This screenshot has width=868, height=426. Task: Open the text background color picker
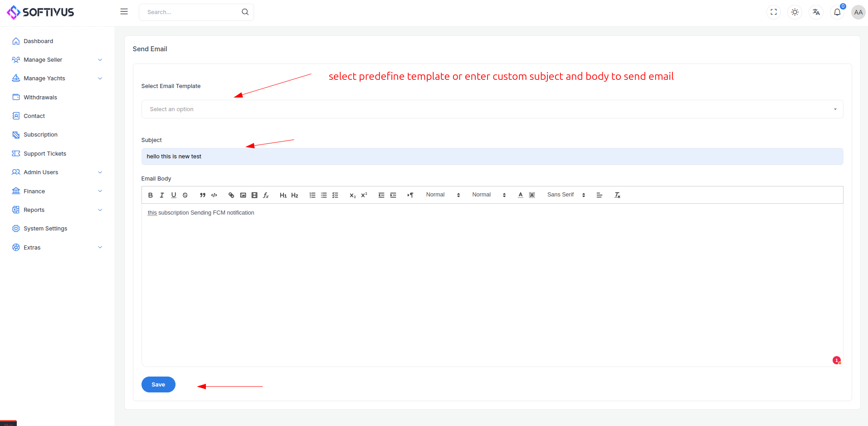tap(532, 195)
